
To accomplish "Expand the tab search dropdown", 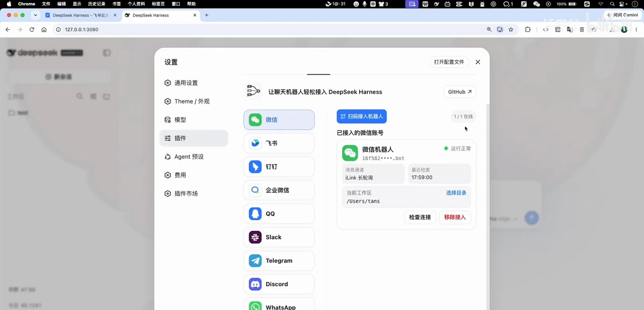I will [x=35, y=15].
